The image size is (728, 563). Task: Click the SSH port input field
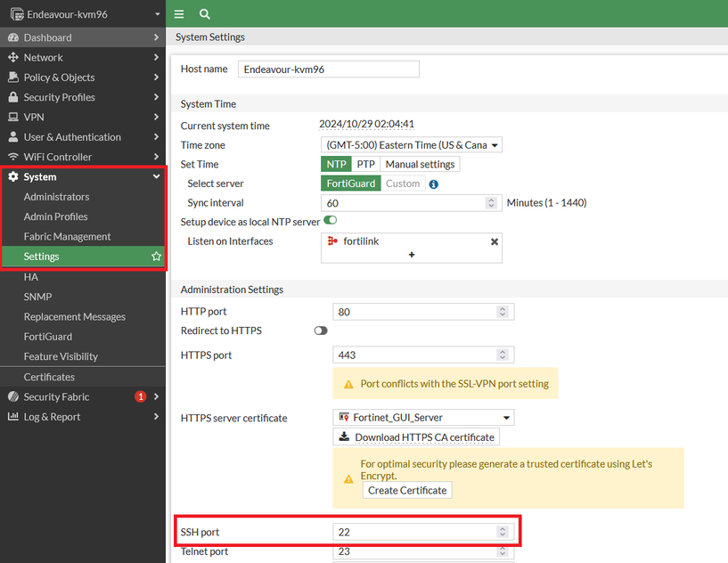pos(414,533)
